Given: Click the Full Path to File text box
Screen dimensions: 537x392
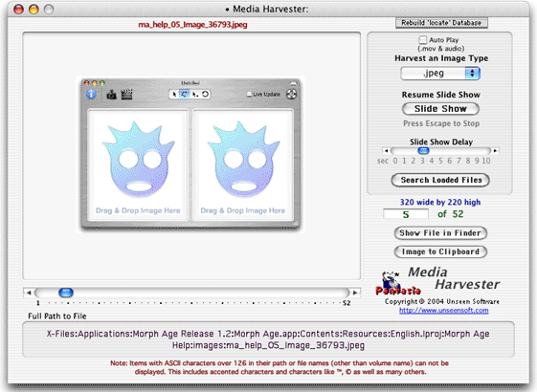Looking at the screenshot, I should pyautogui.click(x=268, y=339).
